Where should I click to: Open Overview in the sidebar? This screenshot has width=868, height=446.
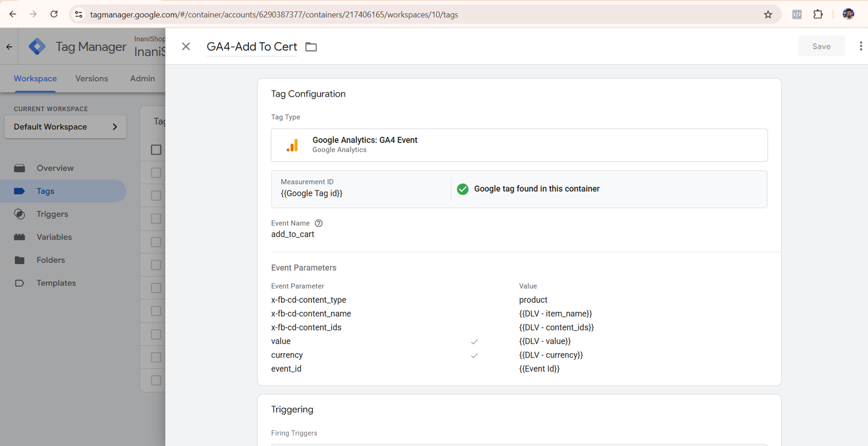point(63,168)
